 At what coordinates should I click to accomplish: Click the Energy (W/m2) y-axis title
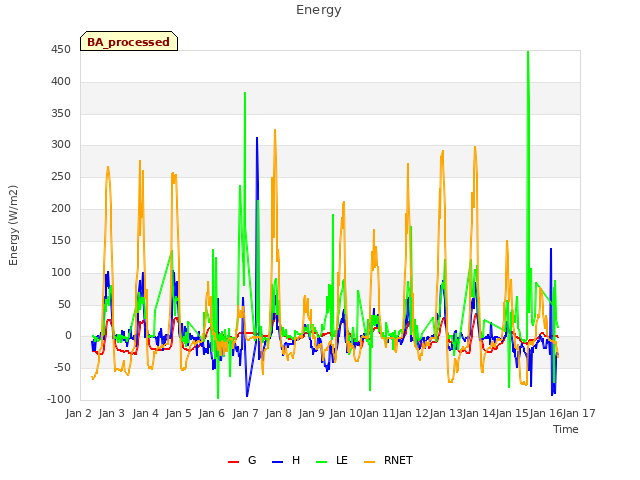pyautogui.click(x=13, y=225)
